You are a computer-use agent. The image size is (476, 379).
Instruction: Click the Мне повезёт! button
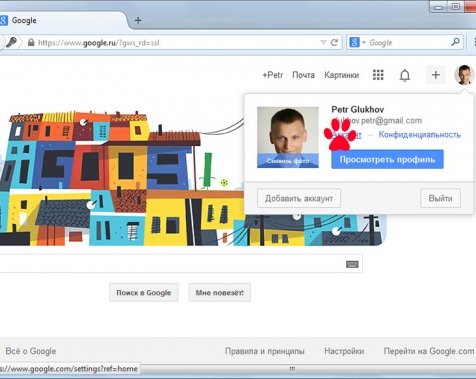220,293
